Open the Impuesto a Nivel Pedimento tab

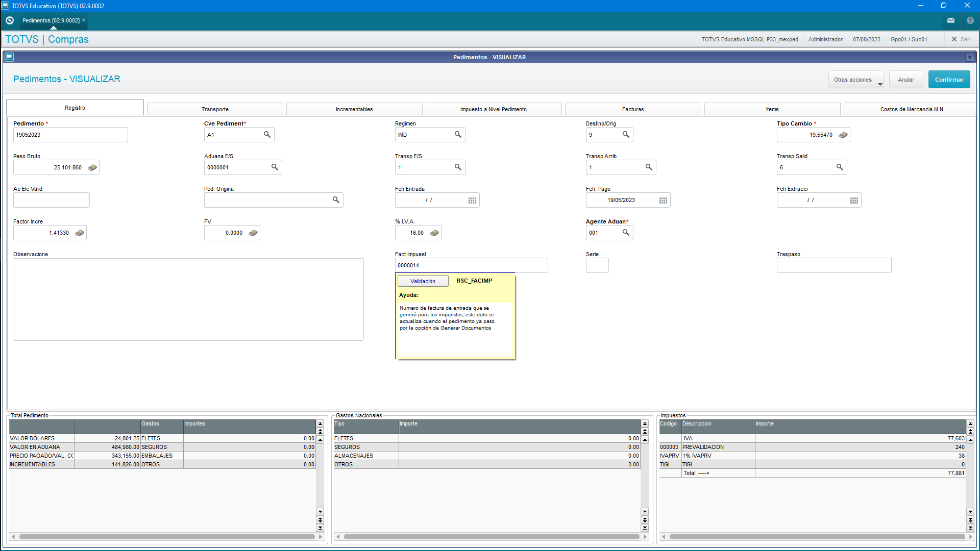pyautogui.click(x=494, y=109)
